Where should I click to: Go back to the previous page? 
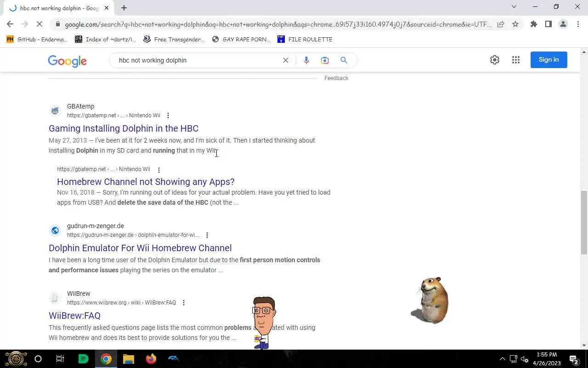tap(10, 24)
